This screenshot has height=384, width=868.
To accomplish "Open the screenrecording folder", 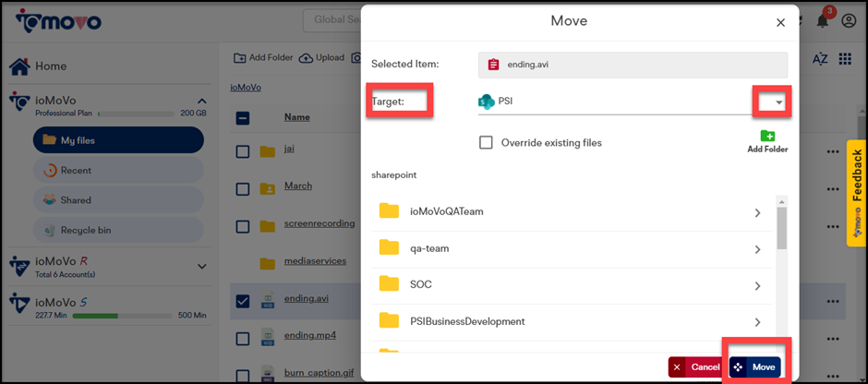I will (319, 223).
